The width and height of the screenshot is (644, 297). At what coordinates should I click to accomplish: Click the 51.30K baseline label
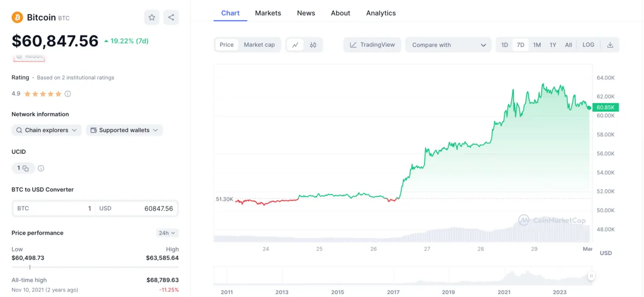coord(224,199)
